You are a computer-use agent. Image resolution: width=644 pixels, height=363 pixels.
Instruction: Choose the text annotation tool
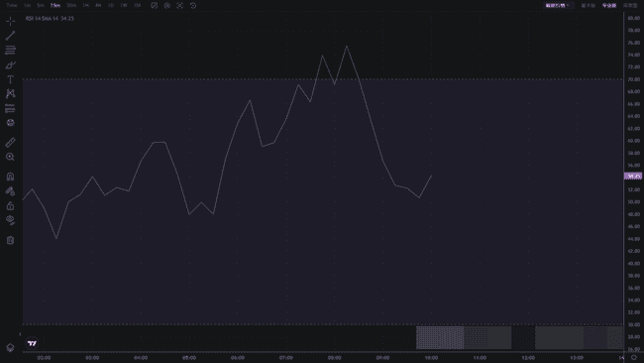pos(10,79)
